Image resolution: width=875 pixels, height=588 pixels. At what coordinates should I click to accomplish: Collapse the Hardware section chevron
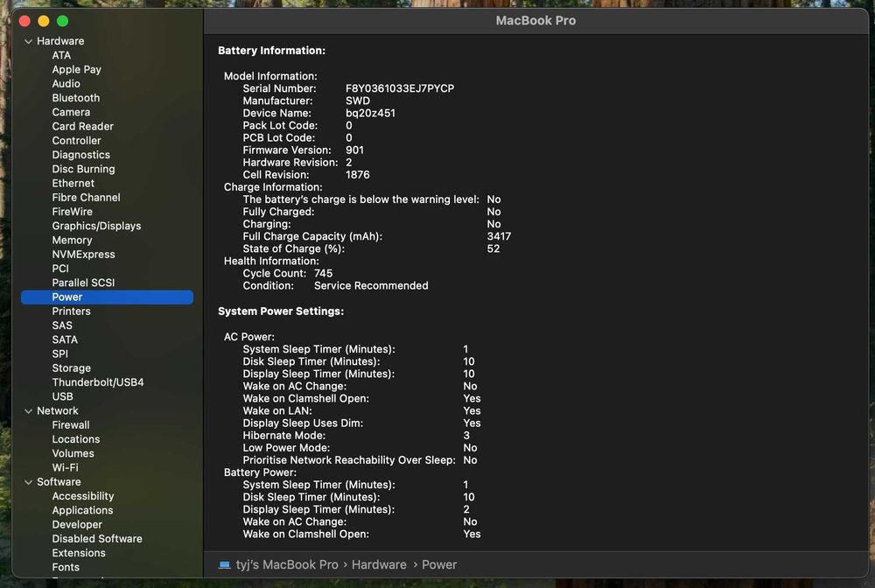point(29,41)
